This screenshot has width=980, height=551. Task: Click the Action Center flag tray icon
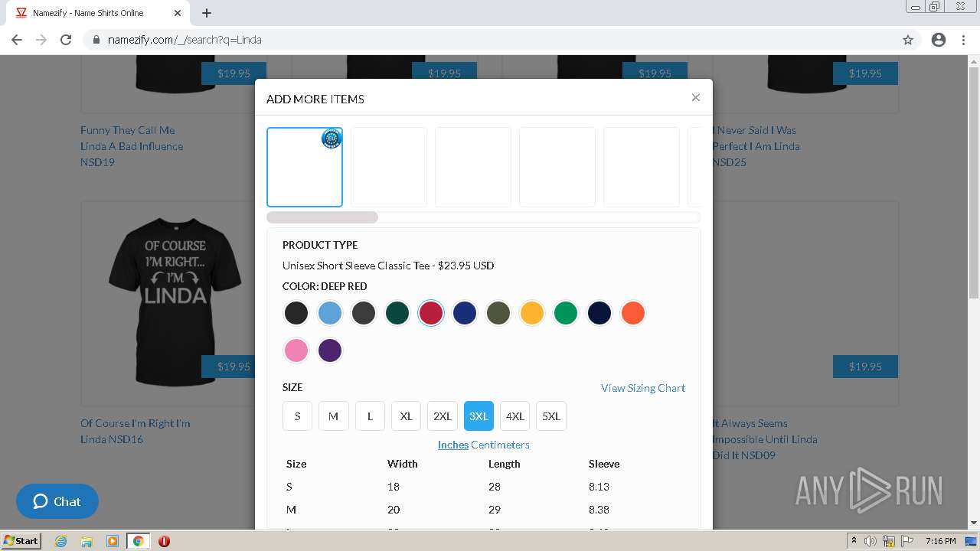906,541
